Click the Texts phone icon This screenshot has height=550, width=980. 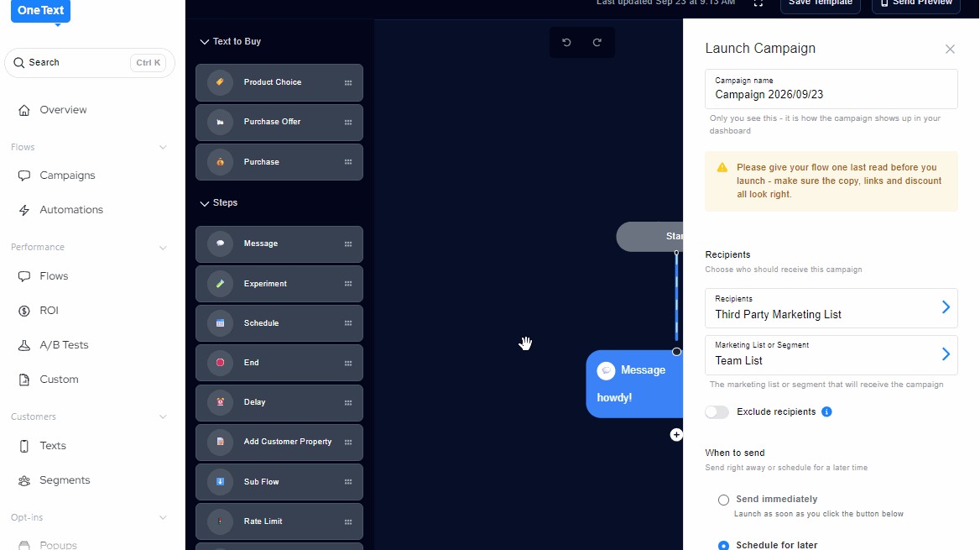click(x=24, y=446)
